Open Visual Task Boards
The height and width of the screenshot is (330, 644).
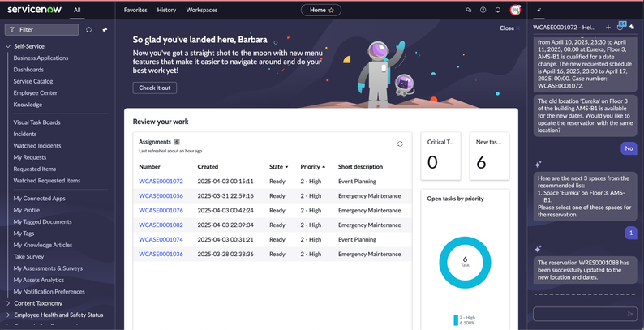point(36,122)
